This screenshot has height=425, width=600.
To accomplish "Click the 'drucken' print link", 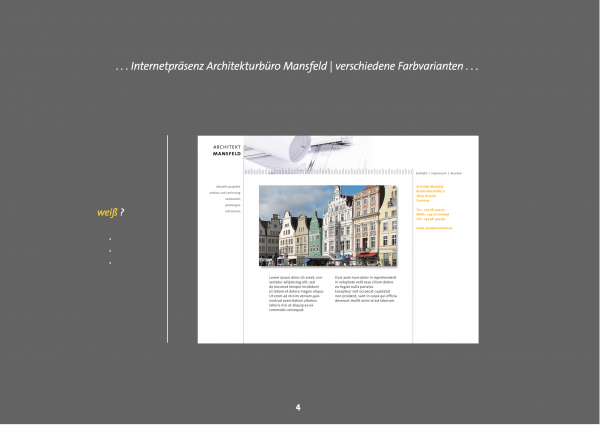I will [456, 173].
